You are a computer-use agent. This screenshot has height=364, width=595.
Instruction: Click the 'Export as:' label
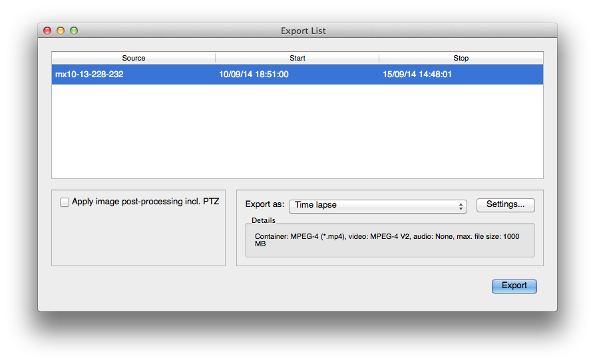265,205
